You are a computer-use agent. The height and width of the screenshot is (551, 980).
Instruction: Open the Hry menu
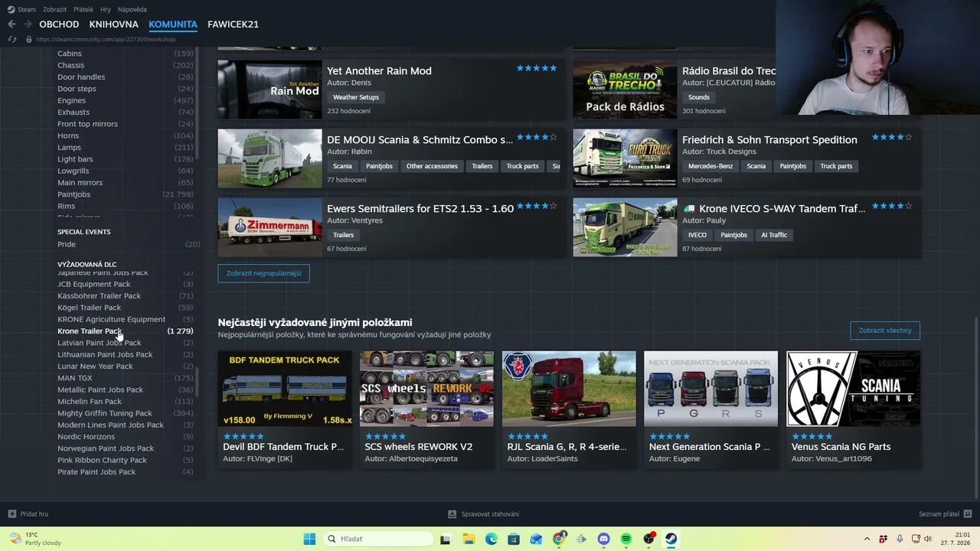pyautogui.click(x=106, y=9)
